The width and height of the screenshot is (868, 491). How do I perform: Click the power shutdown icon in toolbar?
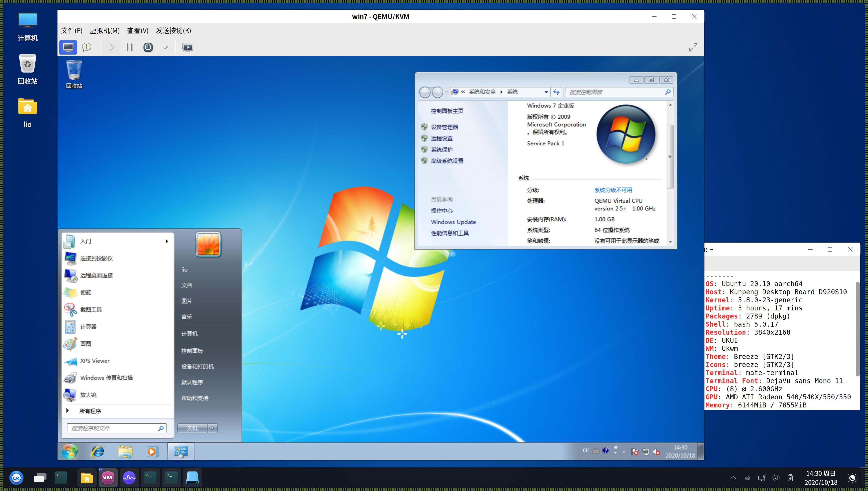148,48
